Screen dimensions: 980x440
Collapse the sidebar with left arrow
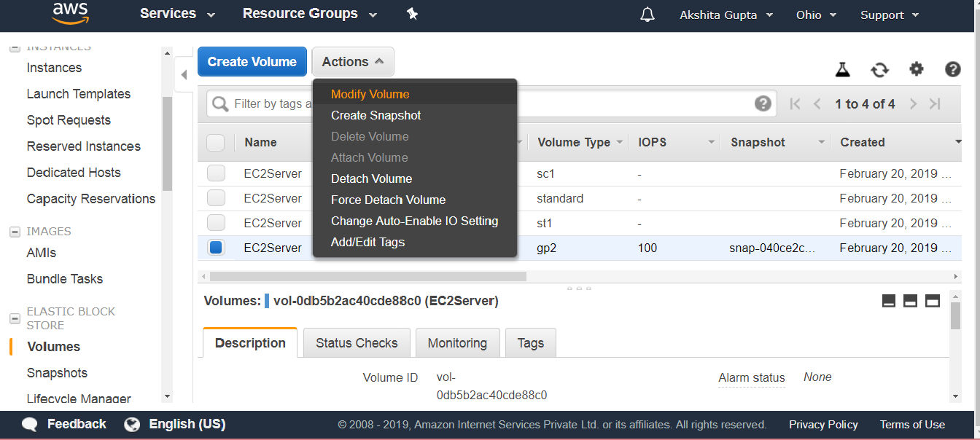coord(184,74)
